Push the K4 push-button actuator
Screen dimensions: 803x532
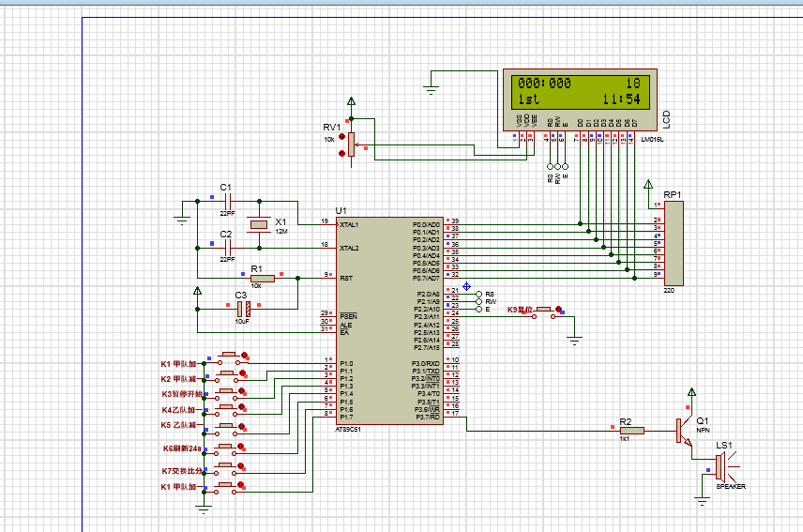pyautogui.click(x=226, y=407)
